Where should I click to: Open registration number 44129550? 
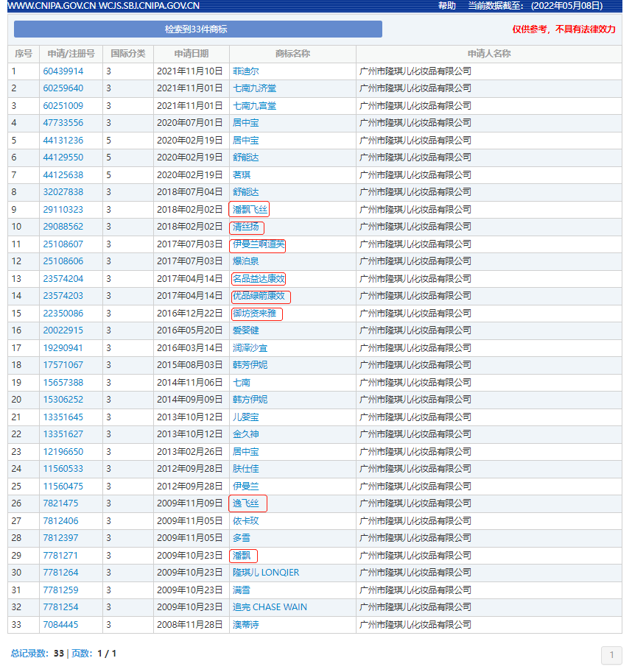(x=63, y=158)
